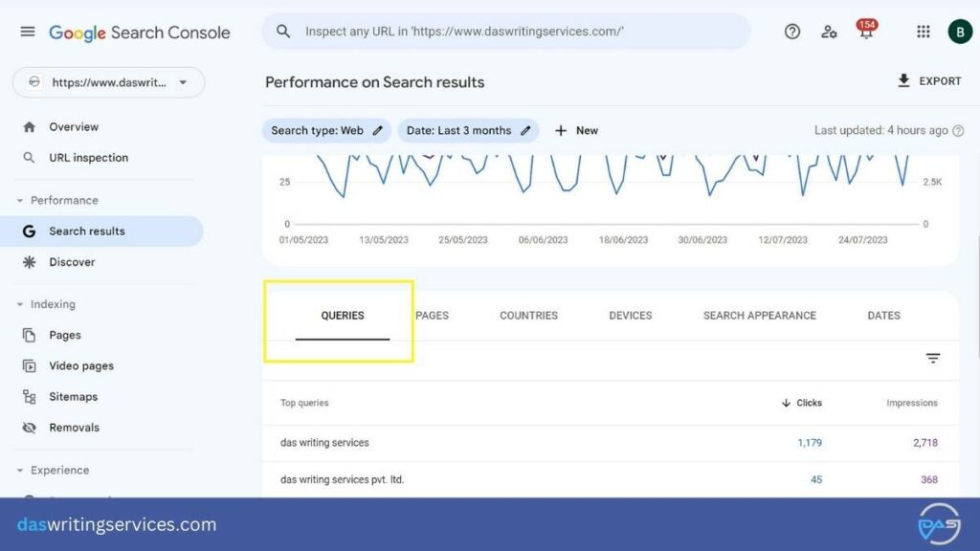980x551 pixels.
Task: Click the Video pages icon
Action: [x=29, y=366]
